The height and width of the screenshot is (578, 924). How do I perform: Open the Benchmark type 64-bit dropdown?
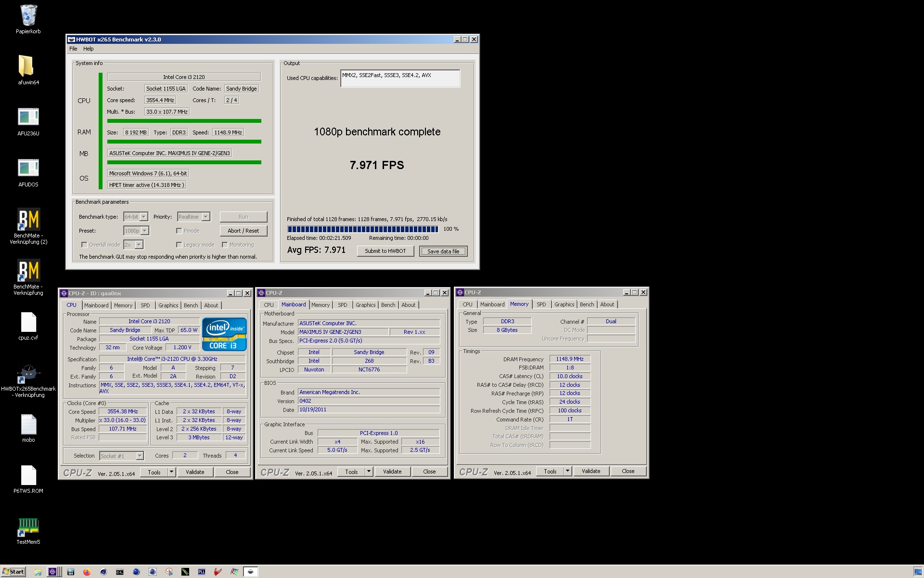[136, 217]
